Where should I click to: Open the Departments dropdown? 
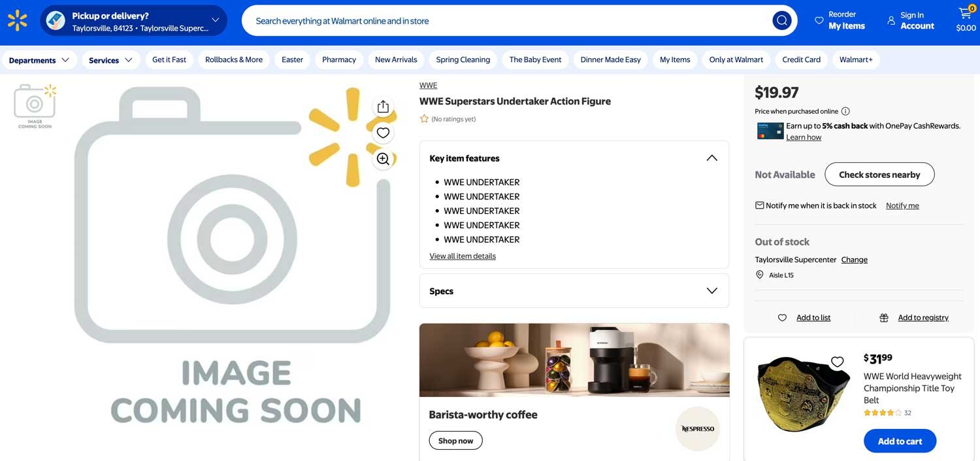[39, 60]
